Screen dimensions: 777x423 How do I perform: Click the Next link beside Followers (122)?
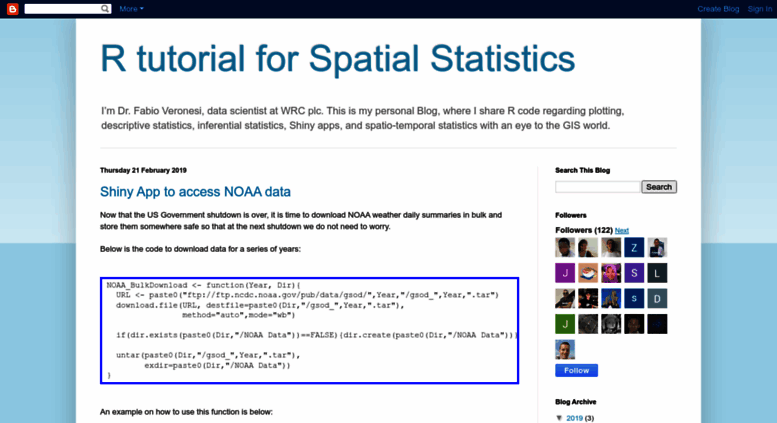pos(621,230)
